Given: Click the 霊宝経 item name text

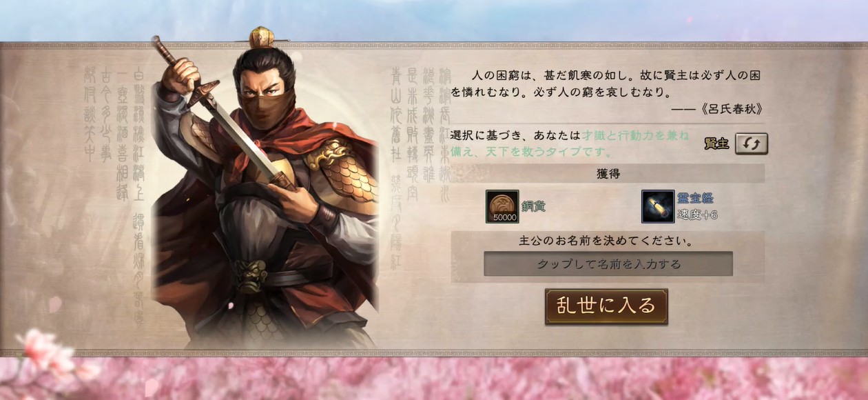Looking at the screenshot, I should (x=695, y=199).
